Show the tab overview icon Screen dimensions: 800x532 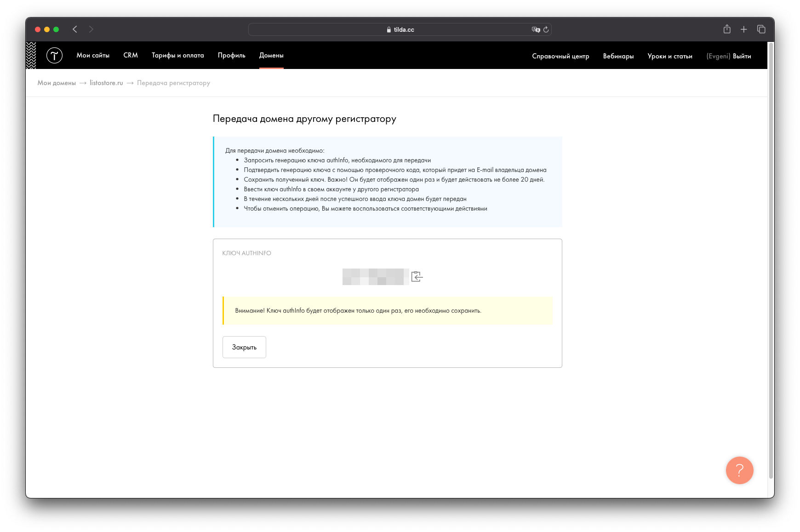coord(761,29)
